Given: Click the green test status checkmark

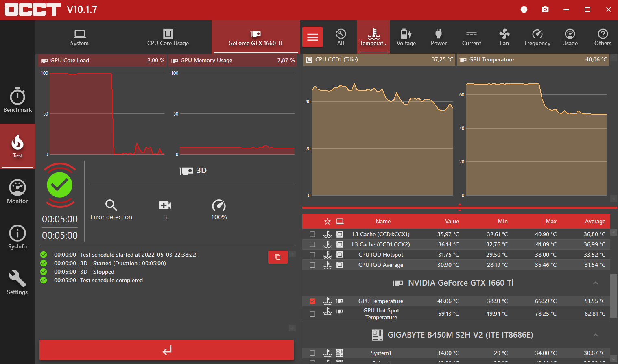Looking at the screenshot, I should [x=60, y=185].
